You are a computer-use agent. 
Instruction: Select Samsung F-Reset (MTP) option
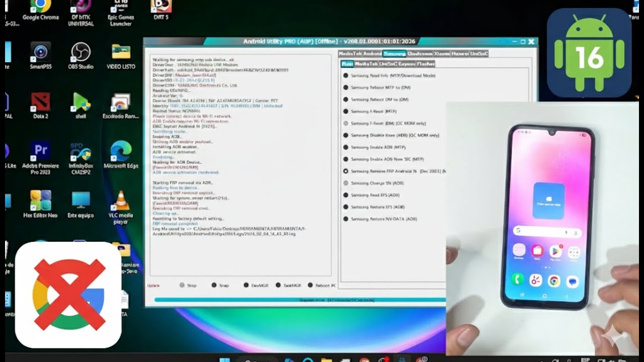click(x=369, y=111)
